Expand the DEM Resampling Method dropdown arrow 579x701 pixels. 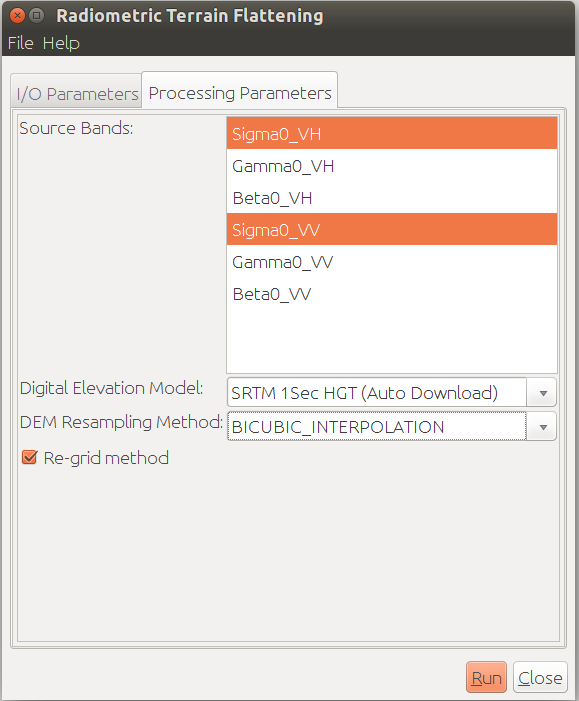click(x=543, y=427)
